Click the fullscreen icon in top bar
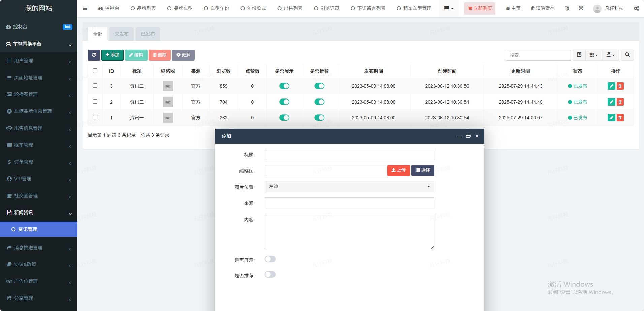 coord(581,8)
